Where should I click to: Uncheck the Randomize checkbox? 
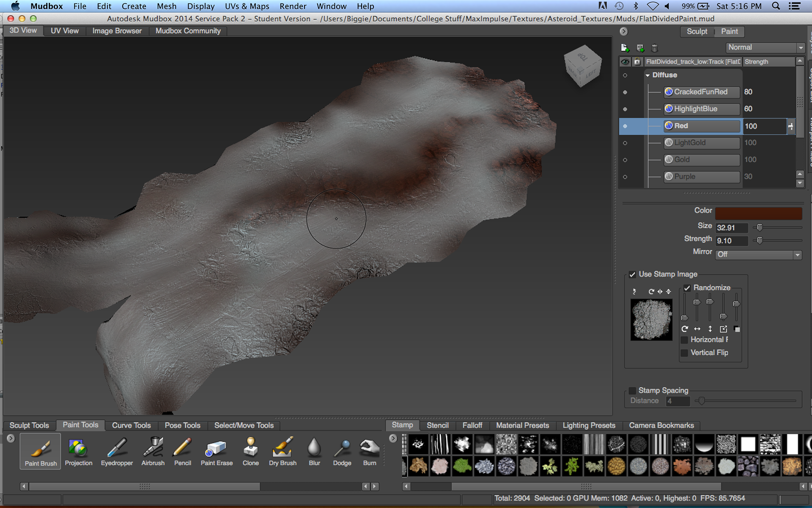[x=687, y=288]
